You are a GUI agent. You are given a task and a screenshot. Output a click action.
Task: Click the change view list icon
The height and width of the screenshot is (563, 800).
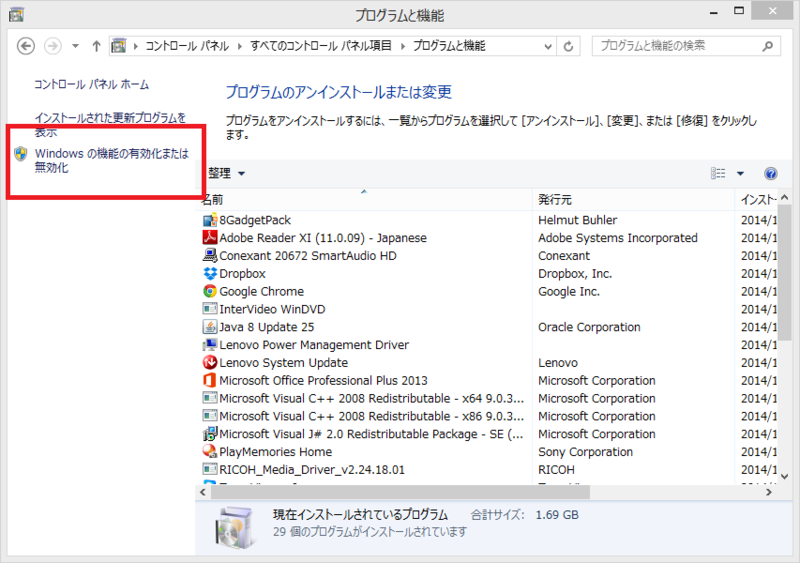[x=718, y=174]
